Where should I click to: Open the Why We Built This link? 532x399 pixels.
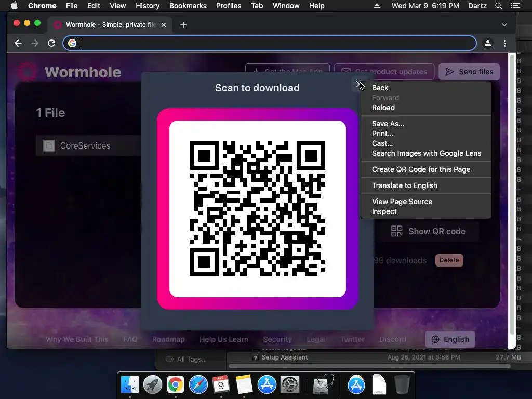(77, 339)
